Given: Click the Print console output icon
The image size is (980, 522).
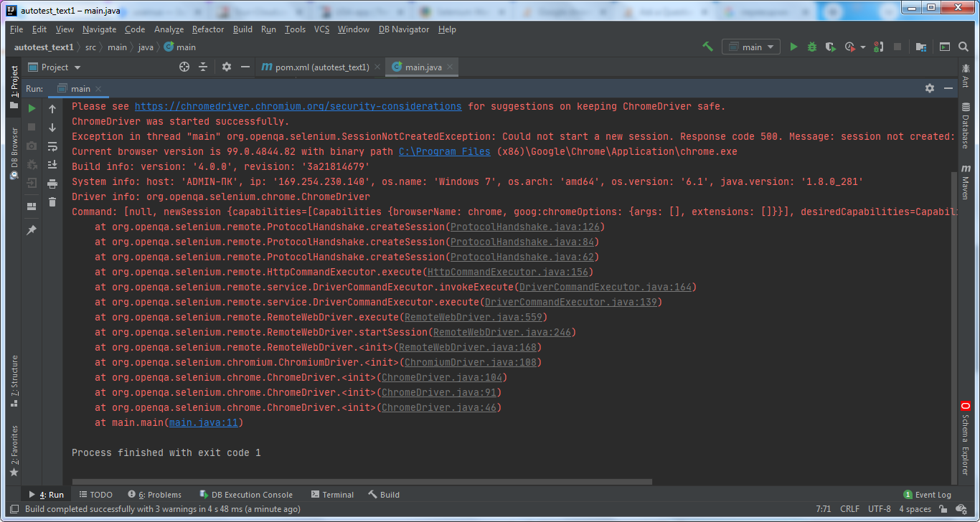Looking at the screenshot, I should click(52, 184).
